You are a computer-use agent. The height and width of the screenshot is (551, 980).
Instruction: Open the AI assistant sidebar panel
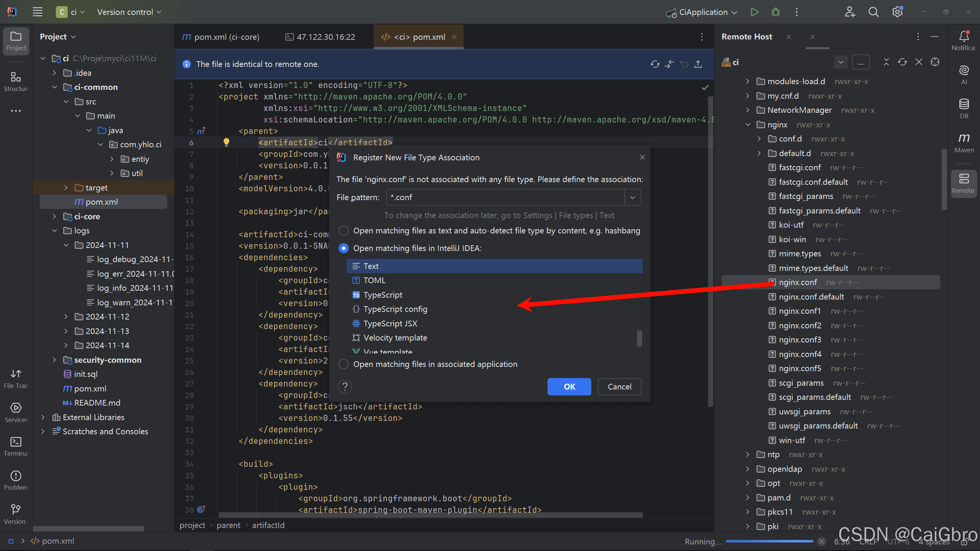(x=964, y=75)
